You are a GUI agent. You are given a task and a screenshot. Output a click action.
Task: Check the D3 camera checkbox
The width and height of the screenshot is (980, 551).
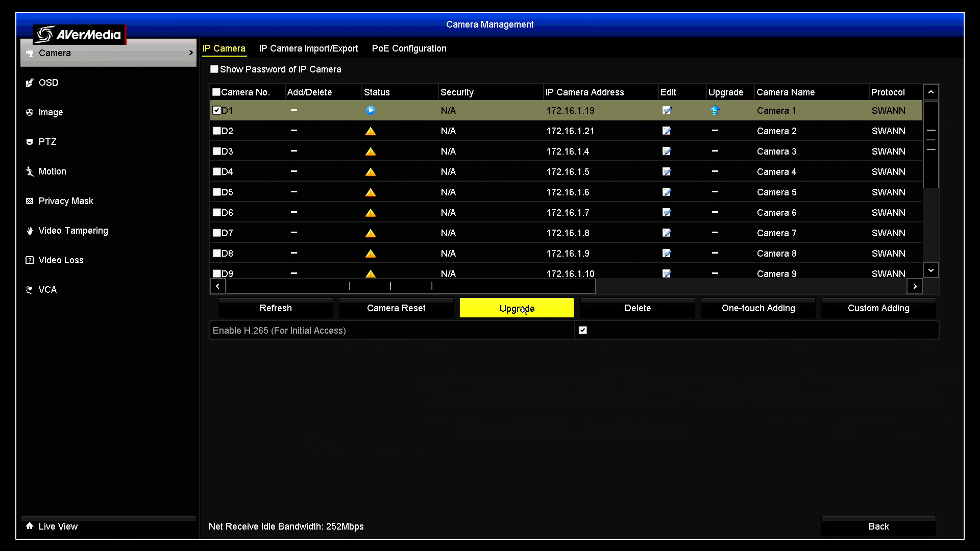tap(216, 151)
